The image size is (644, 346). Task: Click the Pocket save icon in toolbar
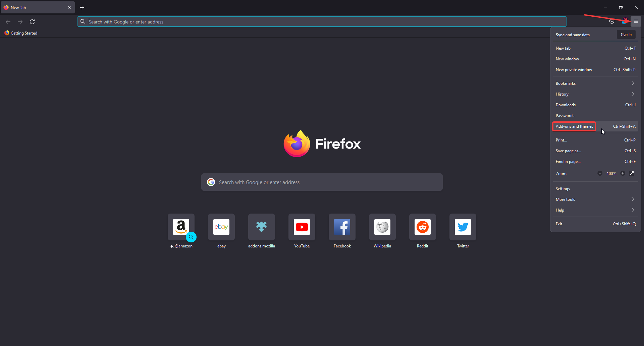click(x=612, y=21)
